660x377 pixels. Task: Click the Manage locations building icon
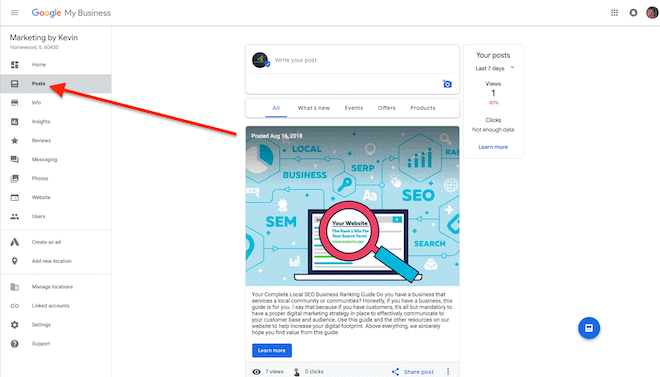pos(14,287)
